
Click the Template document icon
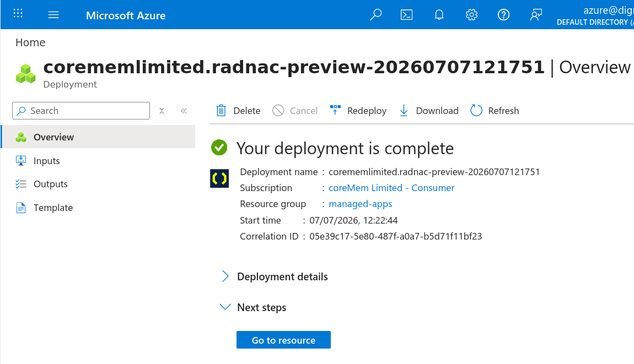pos(21,208)
